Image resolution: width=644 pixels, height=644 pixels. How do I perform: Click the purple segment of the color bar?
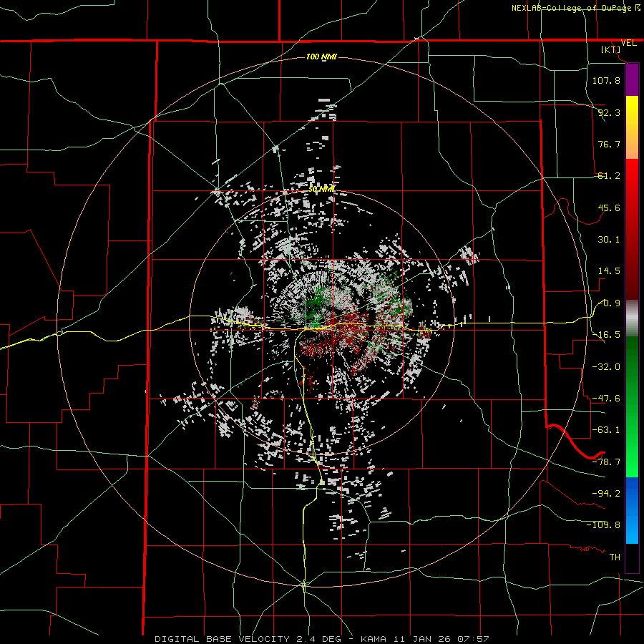[632, 79]
